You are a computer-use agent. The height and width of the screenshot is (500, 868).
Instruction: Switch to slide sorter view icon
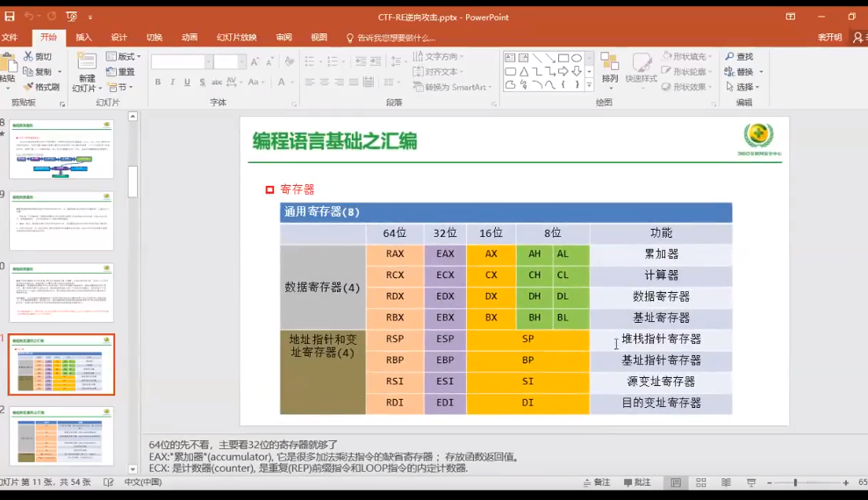(x=701, y=482)
